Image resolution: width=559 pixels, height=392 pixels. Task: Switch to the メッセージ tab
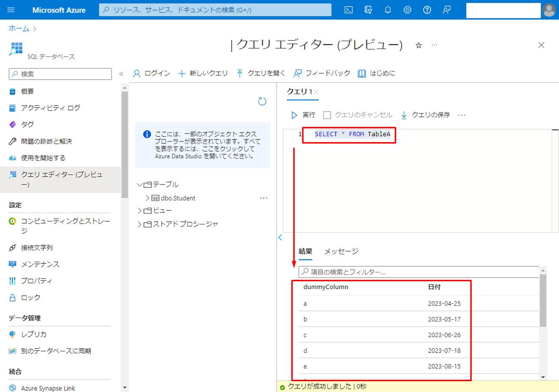click(x=341, y=251)
